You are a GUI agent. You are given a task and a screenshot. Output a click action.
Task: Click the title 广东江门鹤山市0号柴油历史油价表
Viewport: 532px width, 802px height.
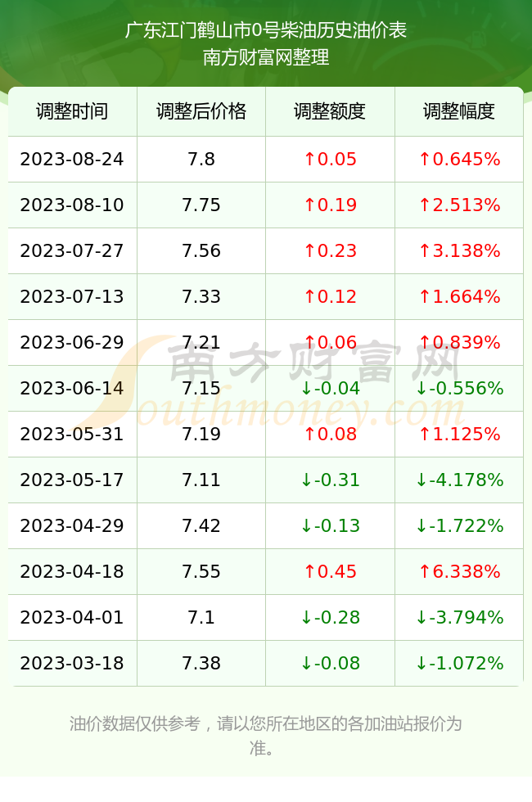click(265, 30)
